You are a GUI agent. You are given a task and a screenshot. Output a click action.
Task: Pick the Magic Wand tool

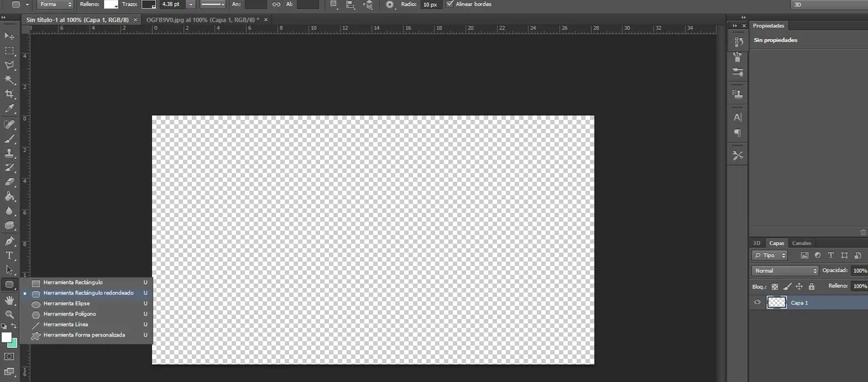9,79
